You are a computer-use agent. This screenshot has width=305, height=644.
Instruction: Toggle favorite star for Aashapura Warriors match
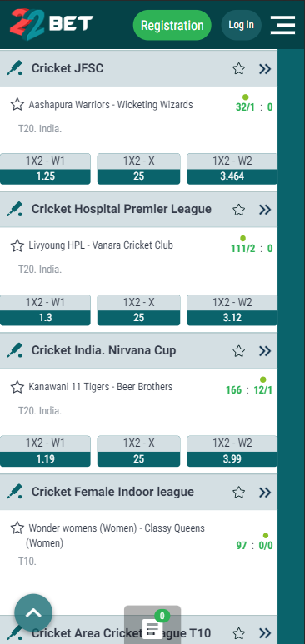tap(17, 104)
